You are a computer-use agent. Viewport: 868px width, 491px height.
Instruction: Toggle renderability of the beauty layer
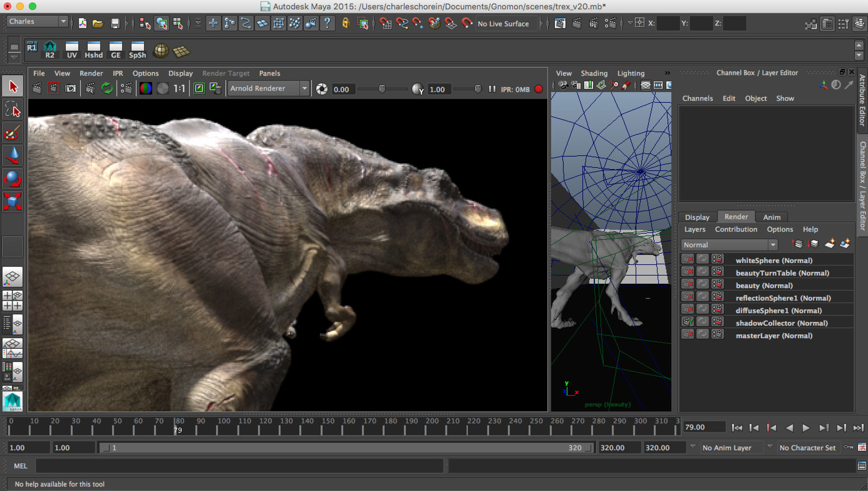pyautogui.click(x=687, y=285)
